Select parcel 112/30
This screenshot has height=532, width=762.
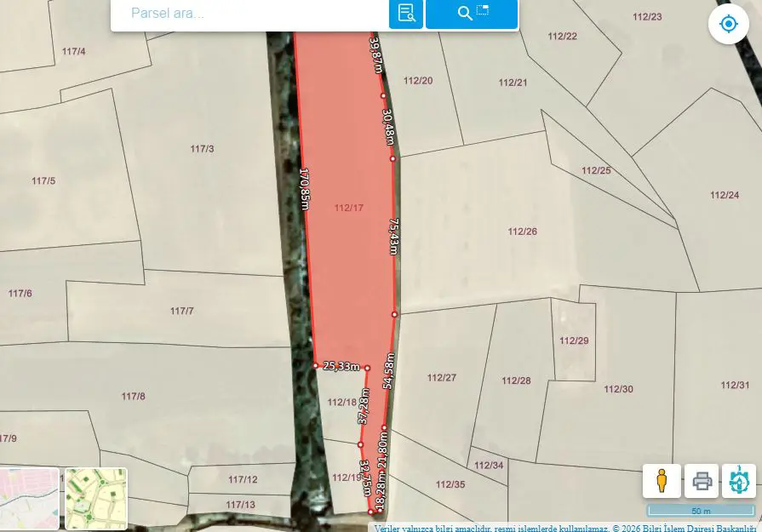click(x=619, y=389)
